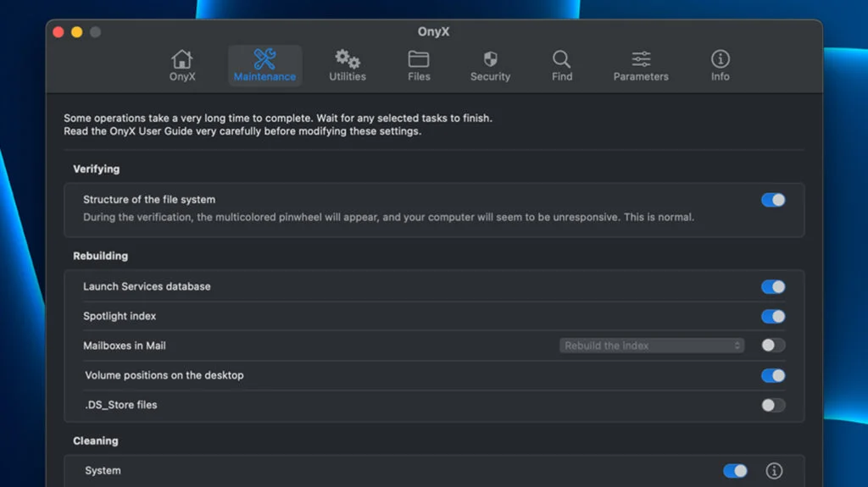The height and width of the screenshot is (487, 868).
Task: Enable Mailboxes in Mail switch
Action: [x=773, y=346]
